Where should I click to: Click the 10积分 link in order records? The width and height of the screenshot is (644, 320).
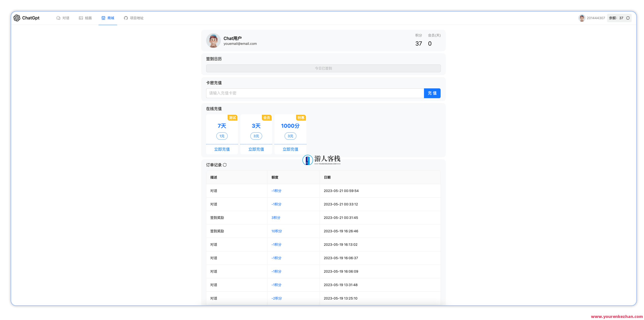[276, 231]
